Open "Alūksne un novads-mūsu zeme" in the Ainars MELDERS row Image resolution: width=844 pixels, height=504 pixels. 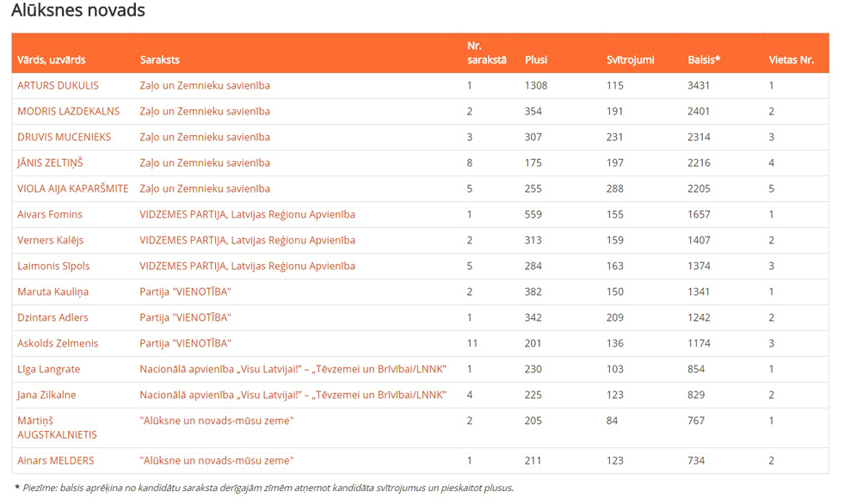(217, 461)
